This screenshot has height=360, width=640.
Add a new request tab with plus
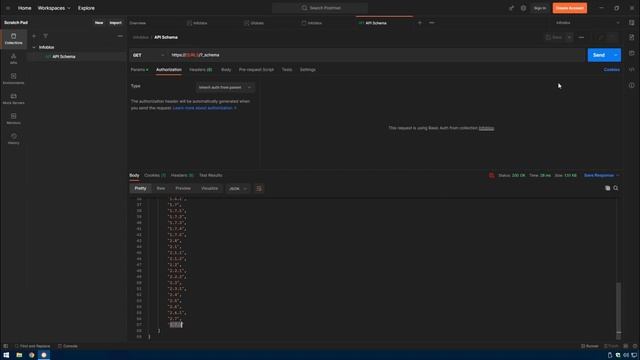click(420, 23)
